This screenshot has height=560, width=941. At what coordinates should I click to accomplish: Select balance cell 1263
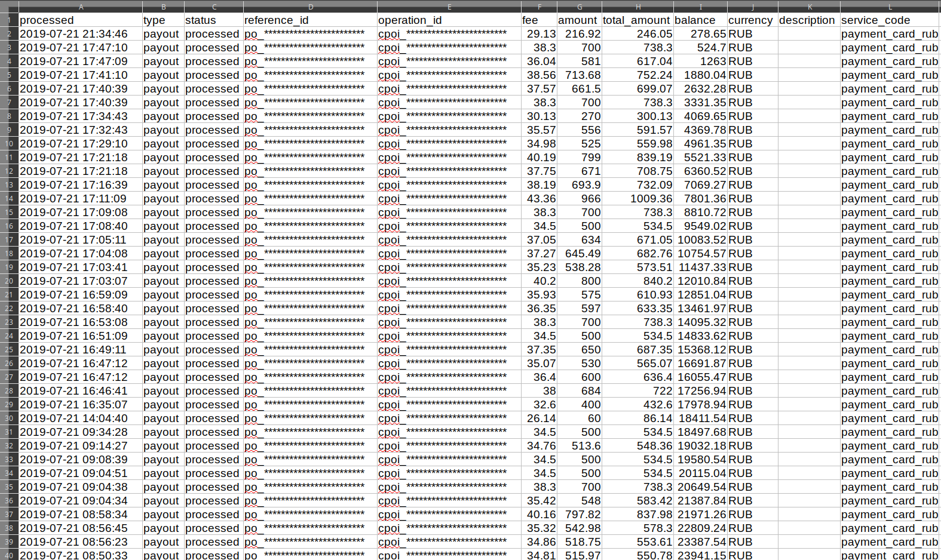point(700,61)
